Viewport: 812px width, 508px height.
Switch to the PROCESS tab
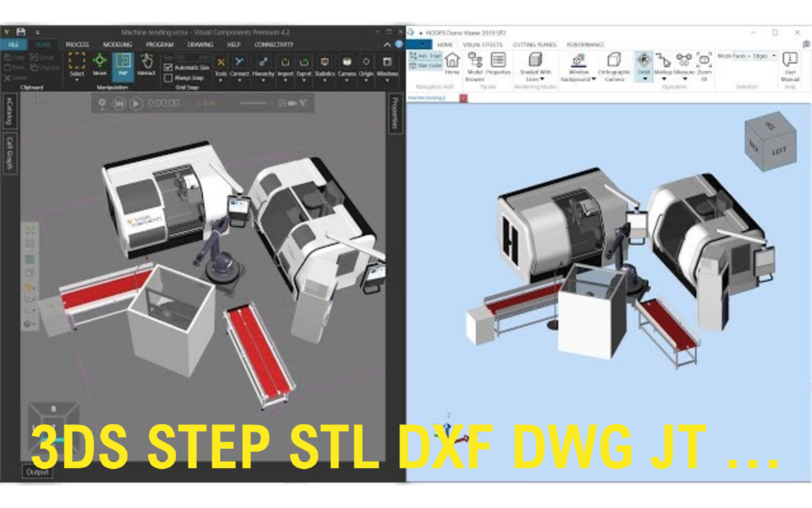tap(77, 45)
